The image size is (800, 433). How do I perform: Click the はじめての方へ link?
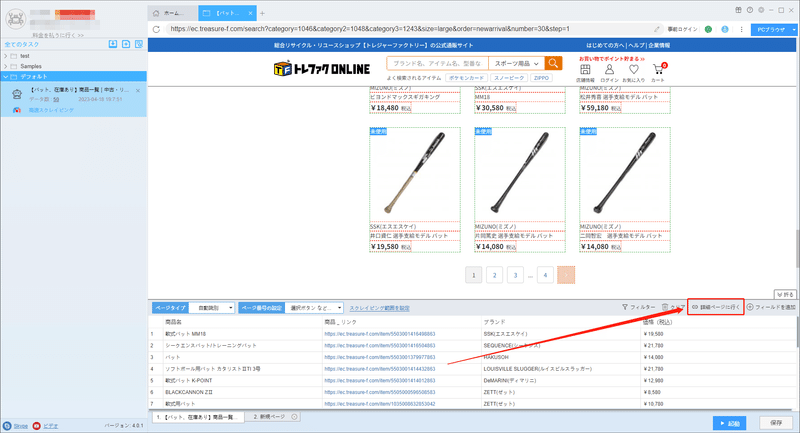point(606,45)
